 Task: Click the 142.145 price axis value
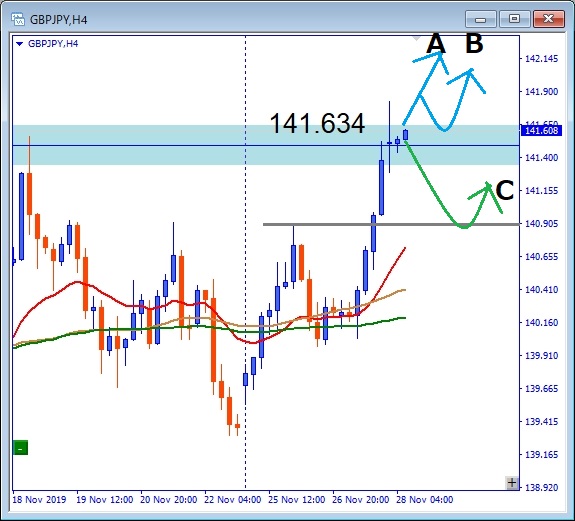[541, 59]
